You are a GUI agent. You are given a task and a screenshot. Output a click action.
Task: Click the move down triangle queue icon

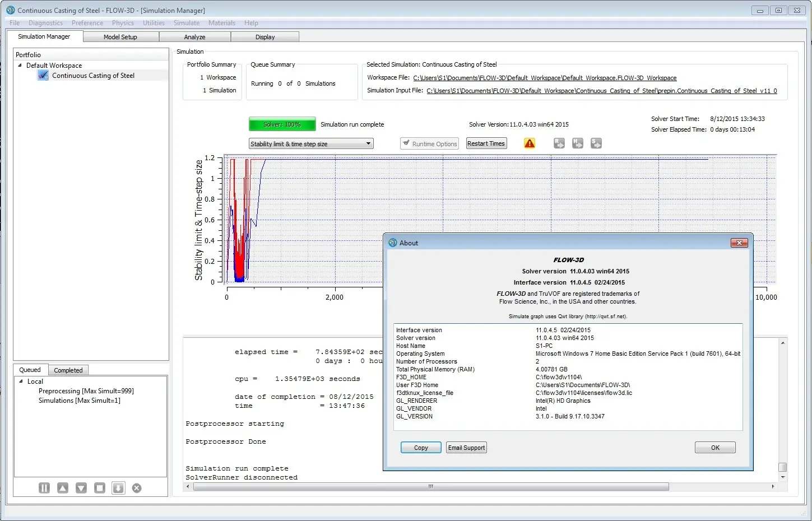point(81,488)
